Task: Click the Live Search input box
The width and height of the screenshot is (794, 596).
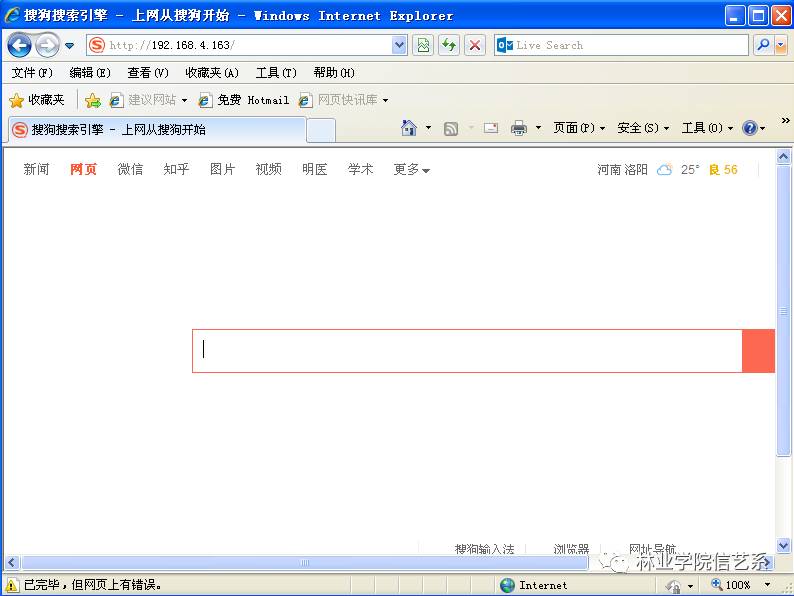Action: coord(630,45)
